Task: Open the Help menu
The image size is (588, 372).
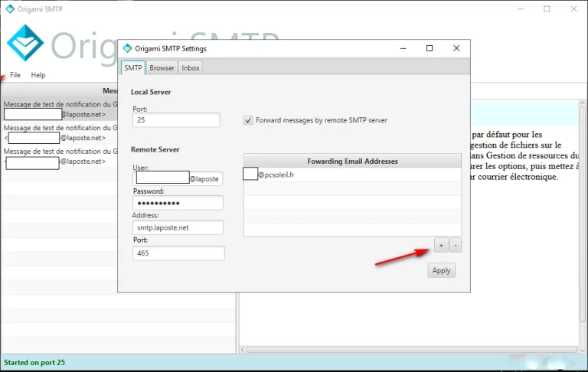Action: pos(38,75)
